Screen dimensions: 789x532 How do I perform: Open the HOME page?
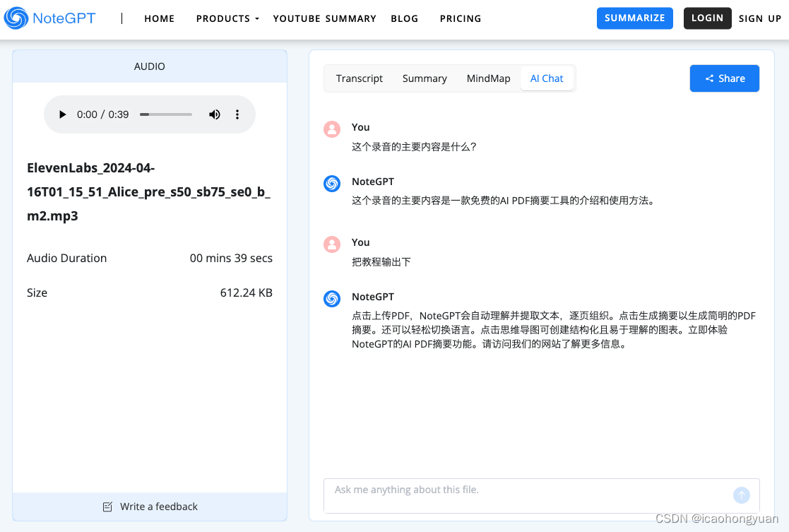(160, 18)
